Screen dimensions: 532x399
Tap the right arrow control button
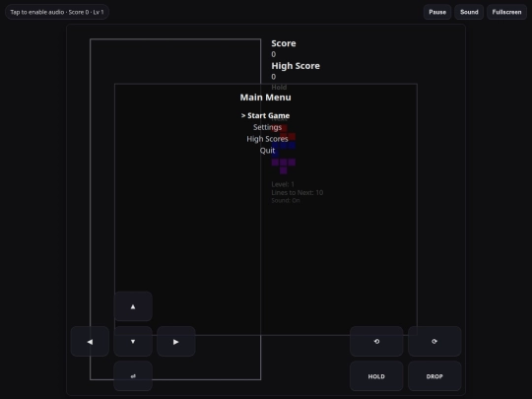click(x=176, y=341)
